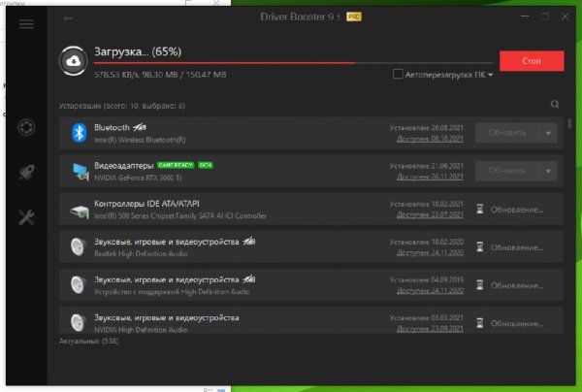Select NVIDIA High Definition Audio text
Screen dimensions: 582x392
(x=141, y=329)
